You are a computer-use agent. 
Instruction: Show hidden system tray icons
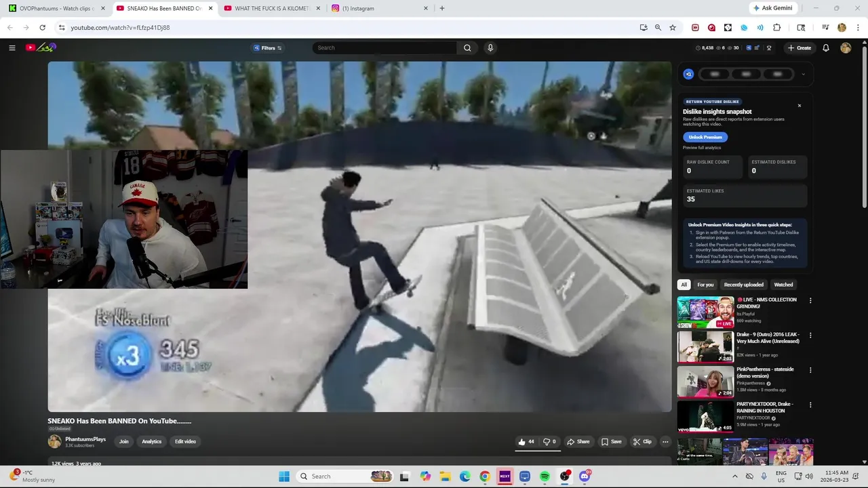[x=734, y=476]
